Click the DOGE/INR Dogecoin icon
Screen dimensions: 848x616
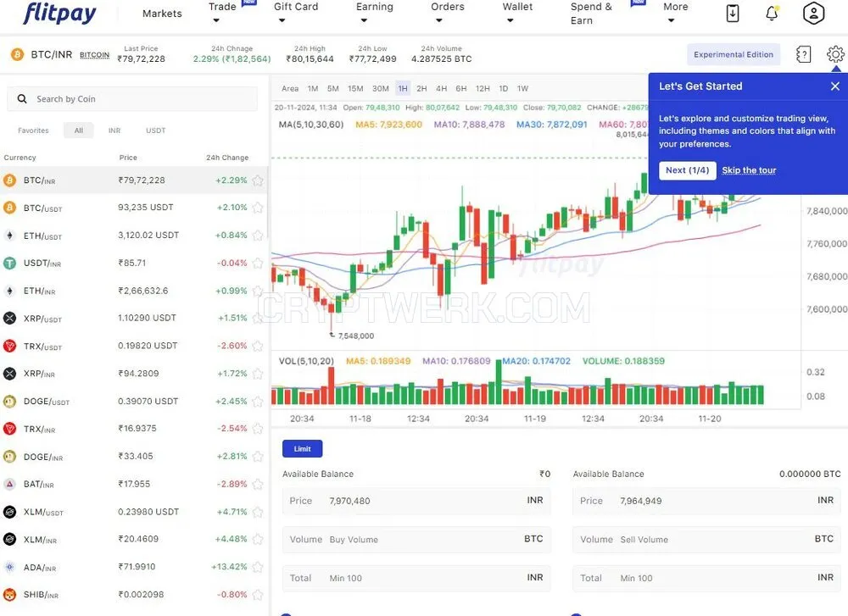[9, 457]
